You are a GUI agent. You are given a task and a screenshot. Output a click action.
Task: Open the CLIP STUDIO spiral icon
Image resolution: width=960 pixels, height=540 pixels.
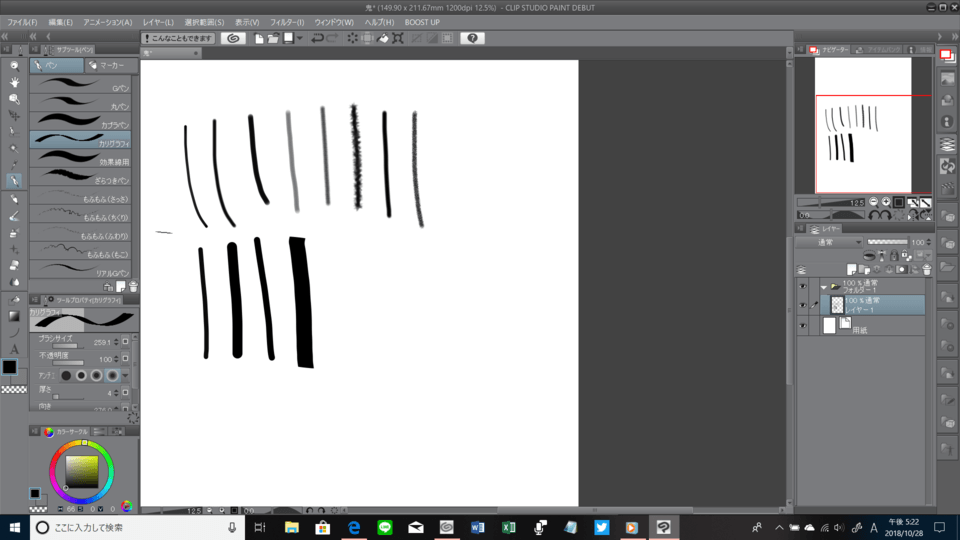233,38
